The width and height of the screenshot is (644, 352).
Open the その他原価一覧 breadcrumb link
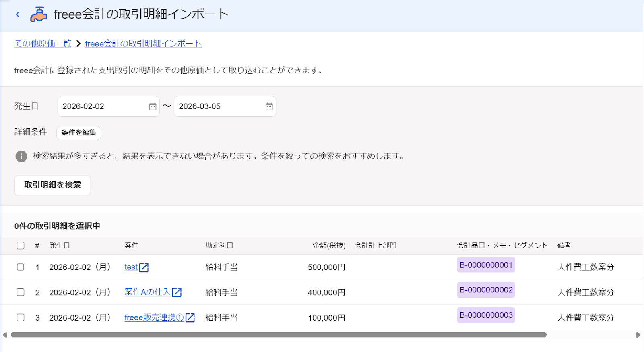point(43,43)
